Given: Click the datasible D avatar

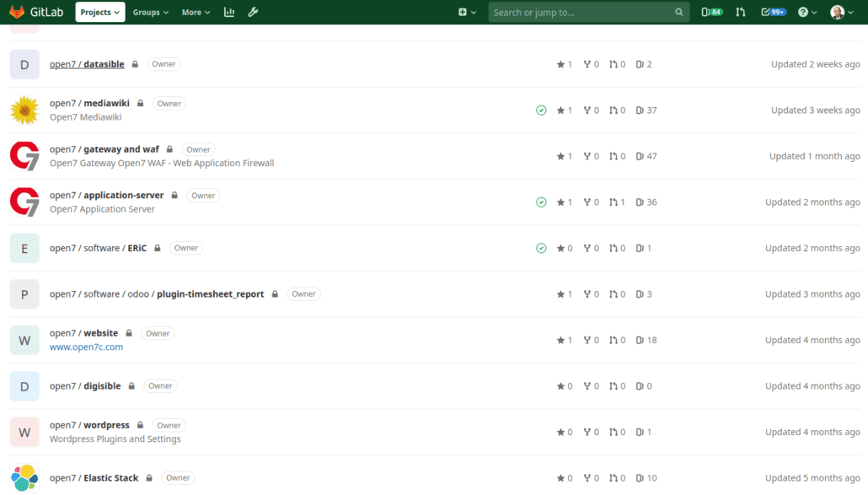Looking at the screenshot, I should pos(24,64).
